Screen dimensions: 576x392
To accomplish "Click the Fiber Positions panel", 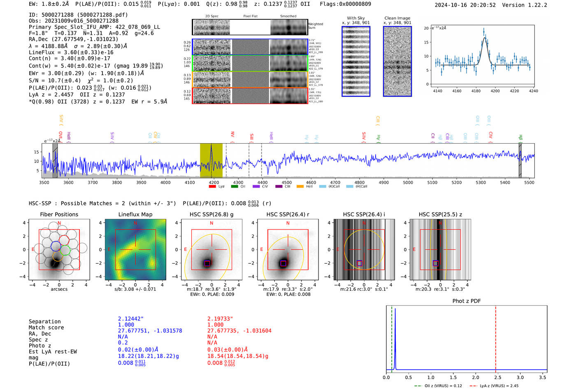I will click(x=59, y=249).
